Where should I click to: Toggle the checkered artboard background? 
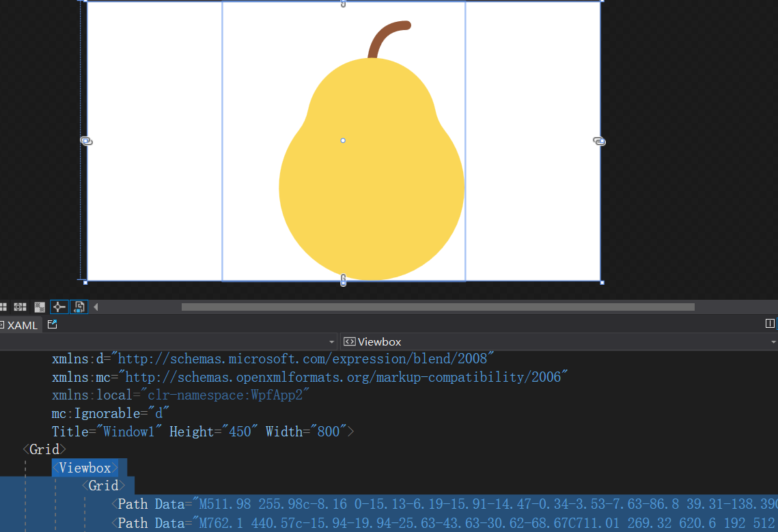pyautogui.click(x=40, y=307)
